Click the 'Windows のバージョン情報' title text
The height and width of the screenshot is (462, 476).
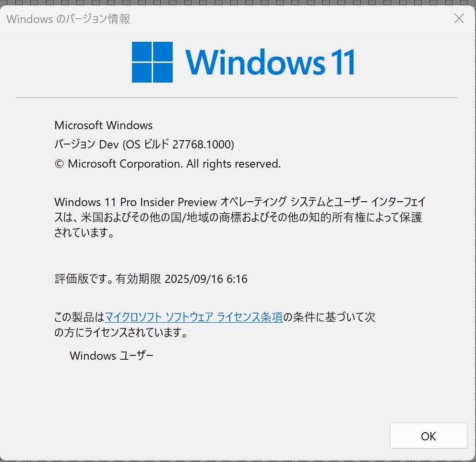[x=68, y=19]
